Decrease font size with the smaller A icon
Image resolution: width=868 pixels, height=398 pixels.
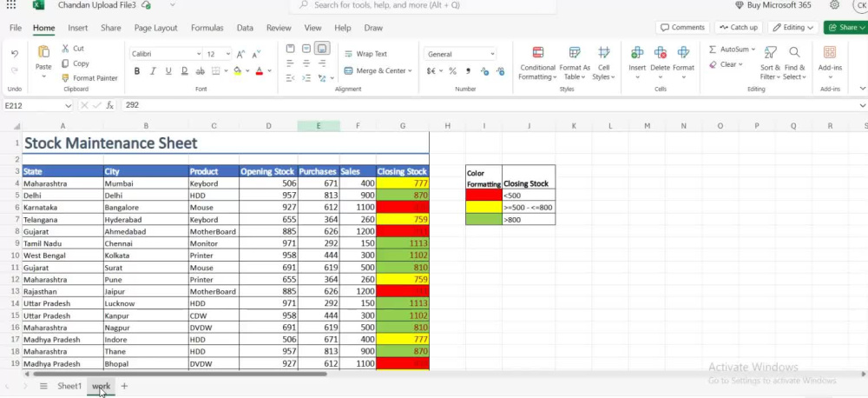(x=256, y=55)
